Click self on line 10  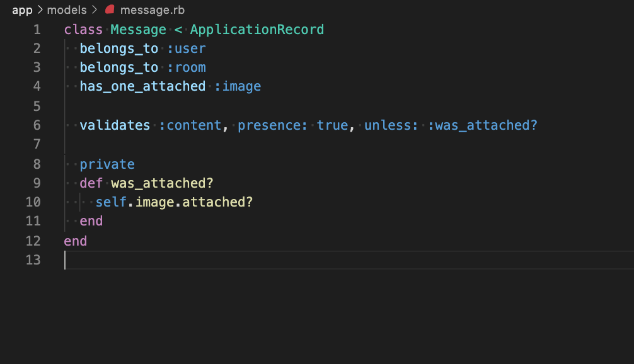point(111,202)
